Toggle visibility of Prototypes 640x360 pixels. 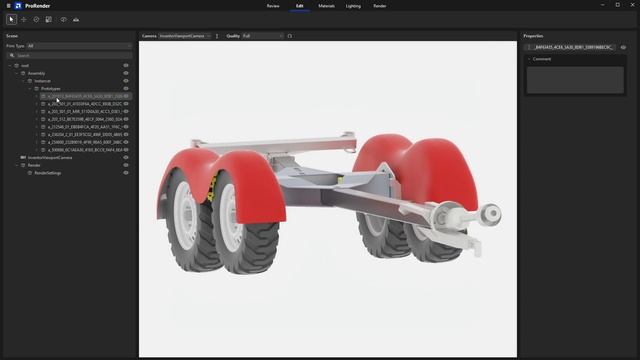point(126,88)
